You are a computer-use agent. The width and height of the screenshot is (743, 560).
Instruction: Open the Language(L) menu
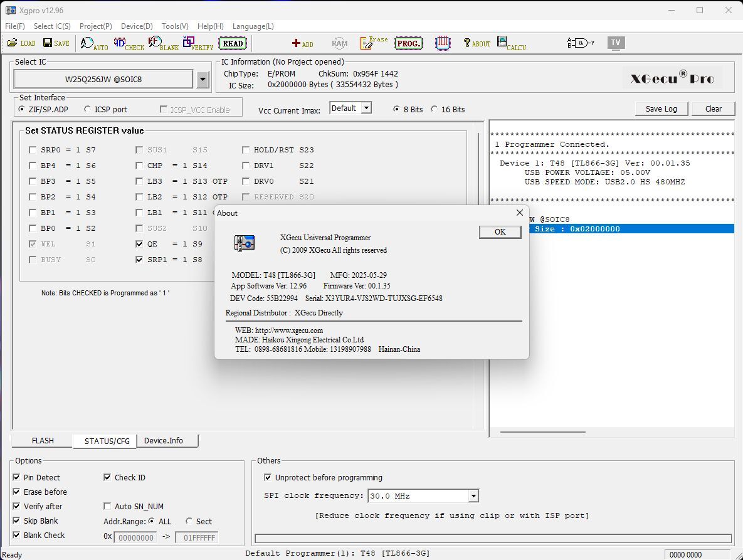coord(253,26)
